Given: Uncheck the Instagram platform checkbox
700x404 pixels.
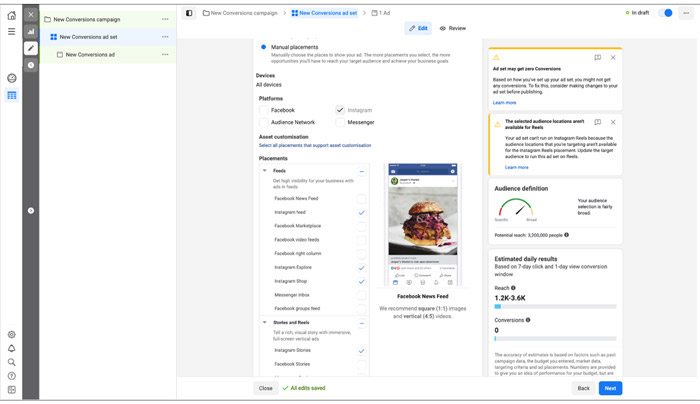Looking at the screenshot, I should tap(340, 110).
